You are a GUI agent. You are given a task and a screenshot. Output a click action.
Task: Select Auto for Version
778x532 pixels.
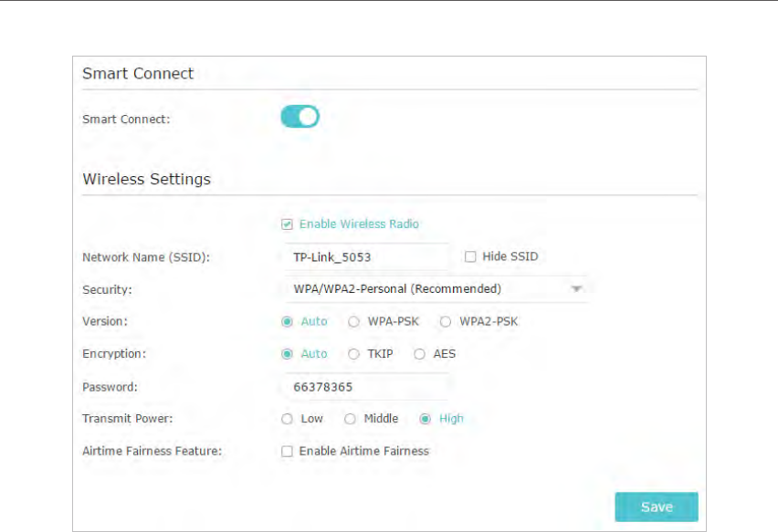click(287, 322)
